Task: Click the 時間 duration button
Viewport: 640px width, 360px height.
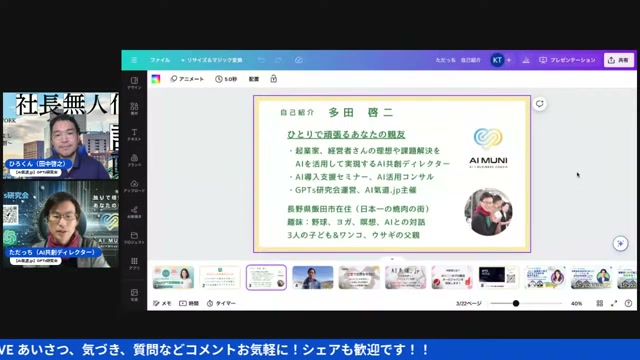Action: pyautogui.click(x=189, y=303)
